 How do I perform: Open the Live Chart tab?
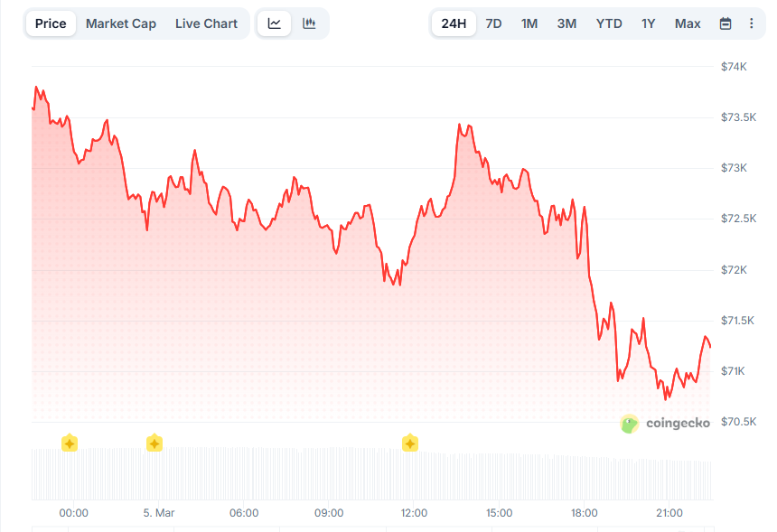pyautogui.click(x=206, y=23)
